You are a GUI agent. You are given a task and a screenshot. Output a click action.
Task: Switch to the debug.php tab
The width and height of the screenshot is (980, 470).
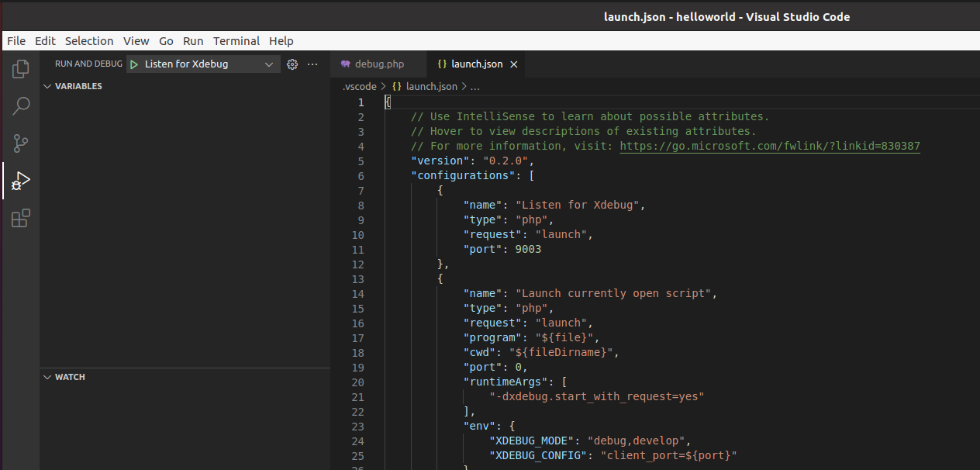378,64
